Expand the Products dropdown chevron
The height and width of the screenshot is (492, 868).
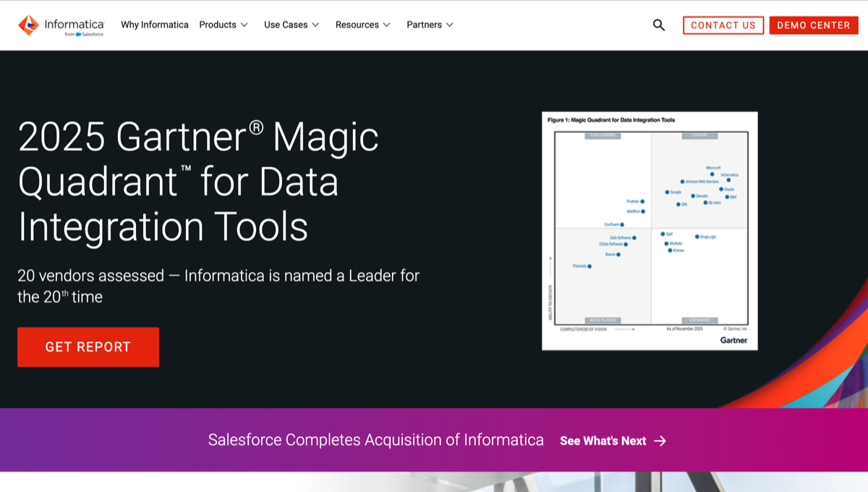point(244,25)
